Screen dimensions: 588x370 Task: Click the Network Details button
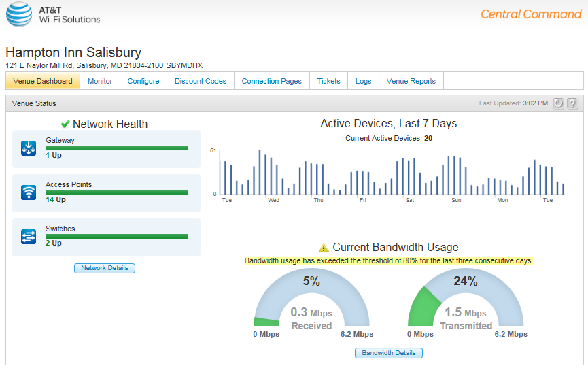(x=105, y=268)
